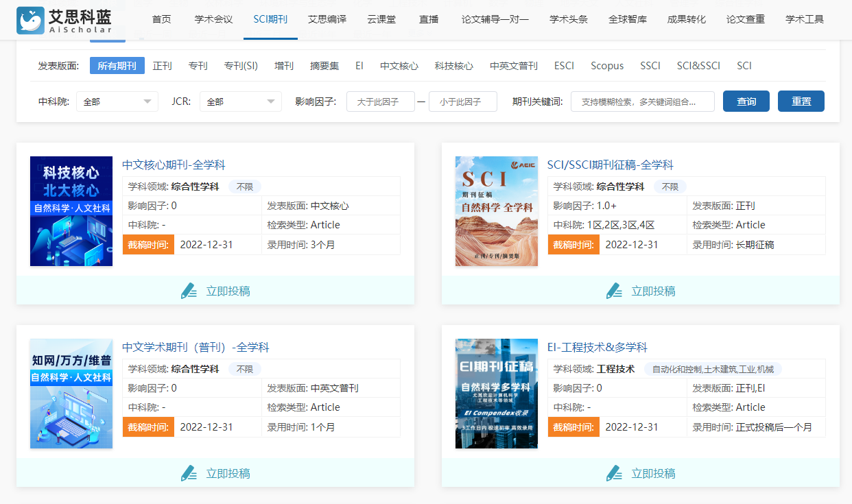Click the 查询 search button
Viewport: 852px width, 504px height.
[x=746, y=101]
